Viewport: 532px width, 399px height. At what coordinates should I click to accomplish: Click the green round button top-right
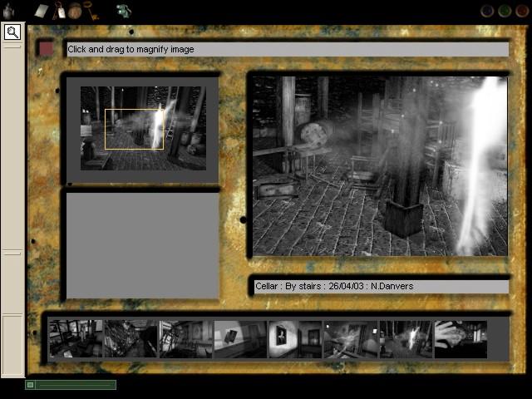[x=504, y=11]
